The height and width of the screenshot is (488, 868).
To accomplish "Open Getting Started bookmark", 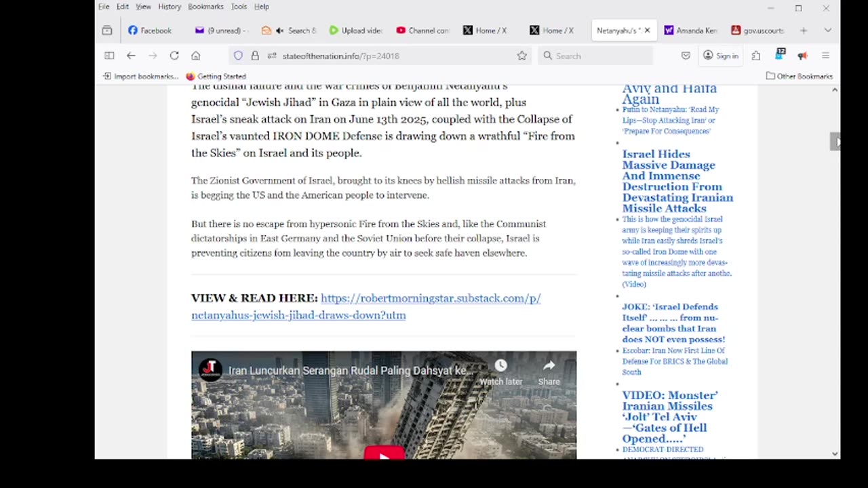I will 216,77.
